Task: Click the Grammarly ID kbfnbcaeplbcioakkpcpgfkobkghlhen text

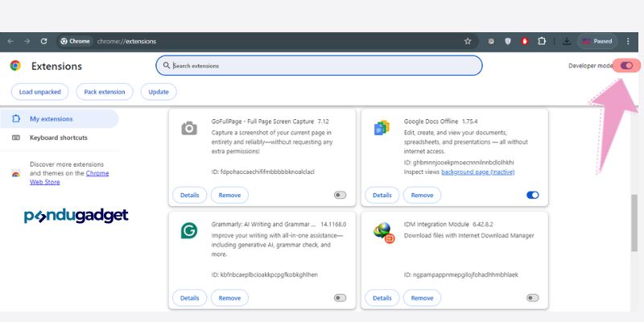Action: 265,275
